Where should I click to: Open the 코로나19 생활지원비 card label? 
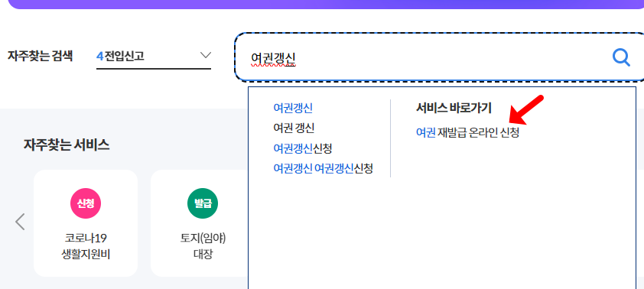(x=86, y=246)
